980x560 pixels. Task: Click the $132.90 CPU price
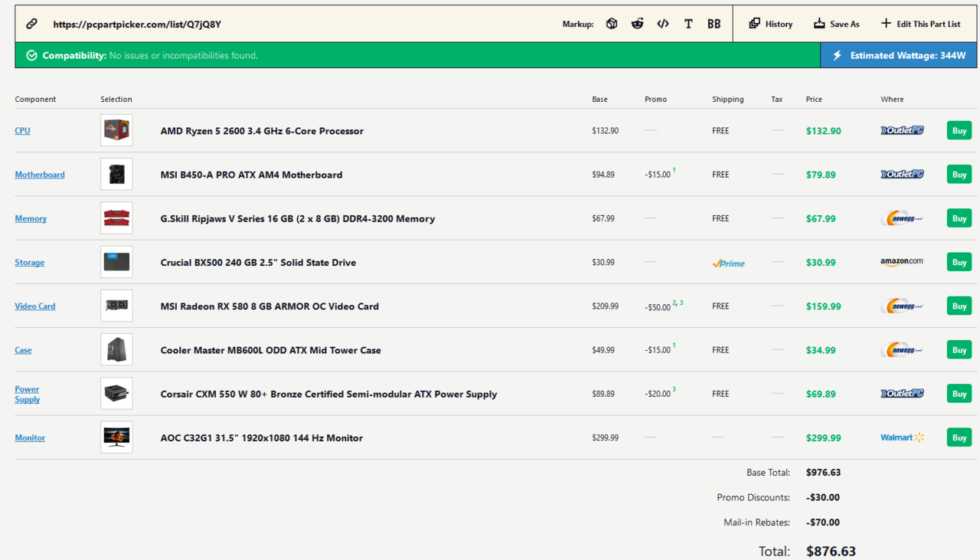coord(823,131)
